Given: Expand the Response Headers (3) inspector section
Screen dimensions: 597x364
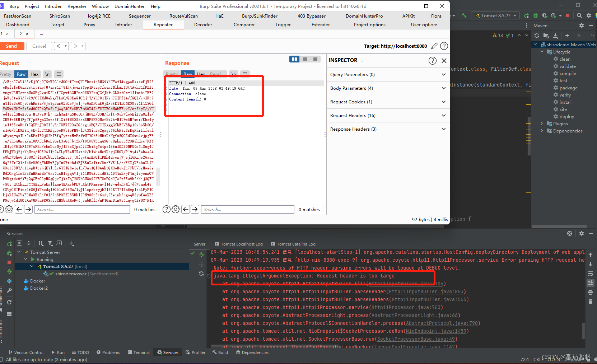Looking at the screenshot, I should pos(388,129).
